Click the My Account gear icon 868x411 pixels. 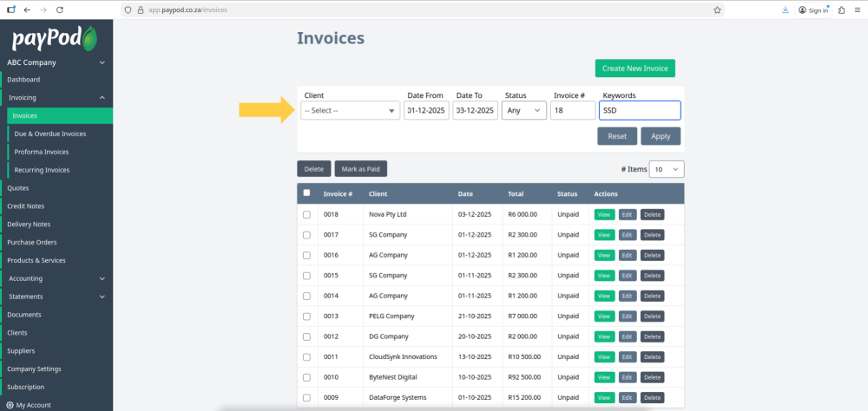tap(10, 405)
